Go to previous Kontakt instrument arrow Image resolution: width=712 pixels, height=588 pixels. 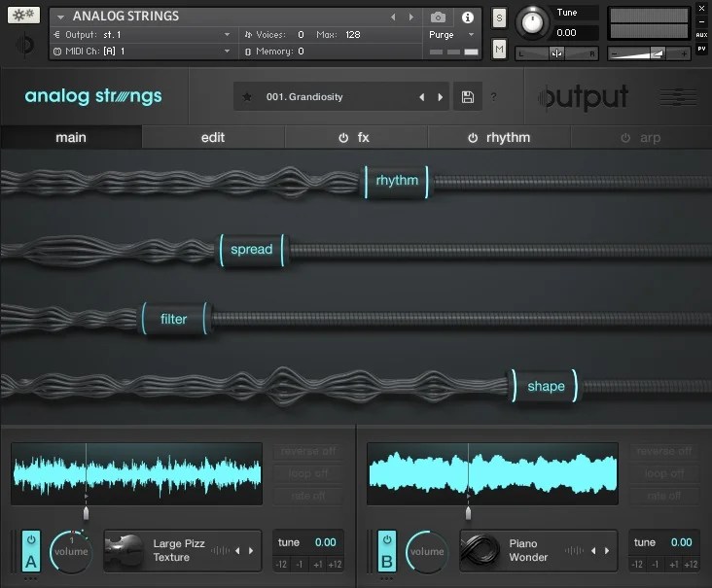click(x=393, y=17)
